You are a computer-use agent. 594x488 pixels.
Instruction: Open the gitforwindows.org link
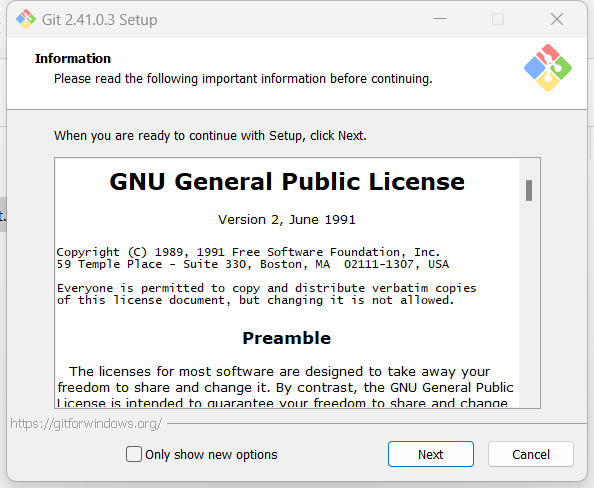[x=86, y=423]
